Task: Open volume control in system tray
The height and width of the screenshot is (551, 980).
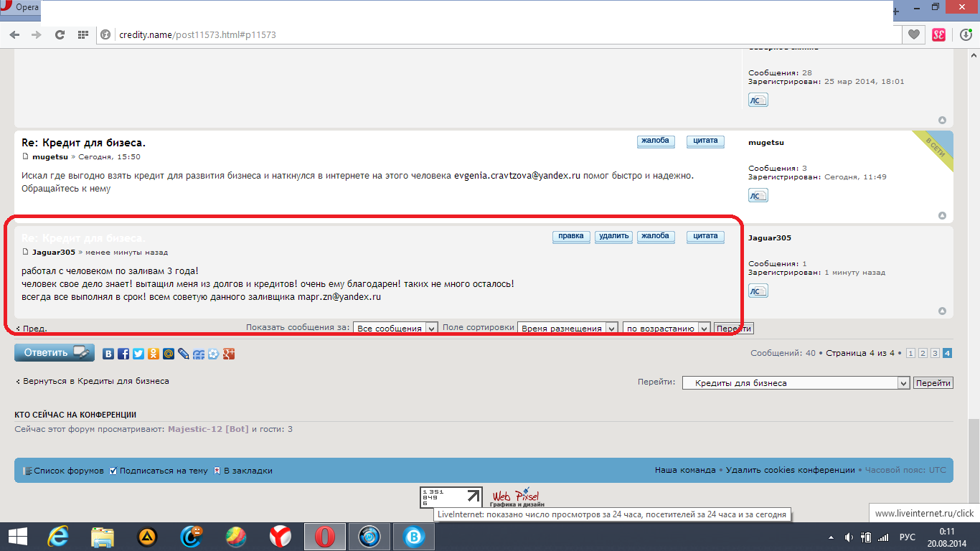Action: tap(848, 537)
